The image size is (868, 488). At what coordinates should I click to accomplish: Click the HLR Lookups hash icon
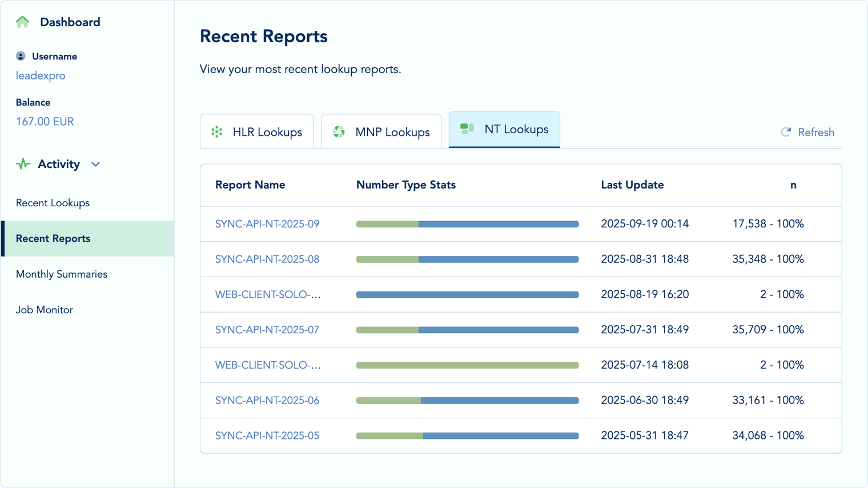(x=216, y=131)
